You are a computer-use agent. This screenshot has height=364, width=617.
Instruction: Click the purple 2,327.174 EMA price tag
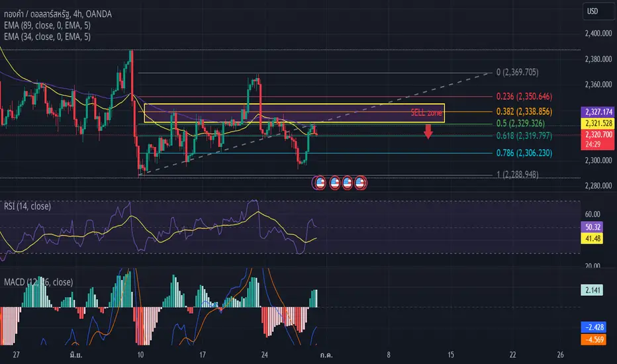coord(597,112)
